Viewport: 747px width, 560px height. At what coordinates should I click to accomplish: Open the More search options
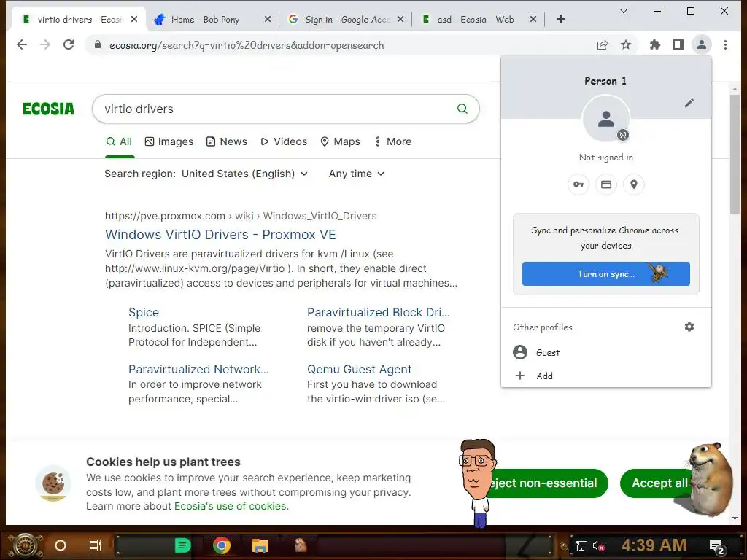[393, 142]
